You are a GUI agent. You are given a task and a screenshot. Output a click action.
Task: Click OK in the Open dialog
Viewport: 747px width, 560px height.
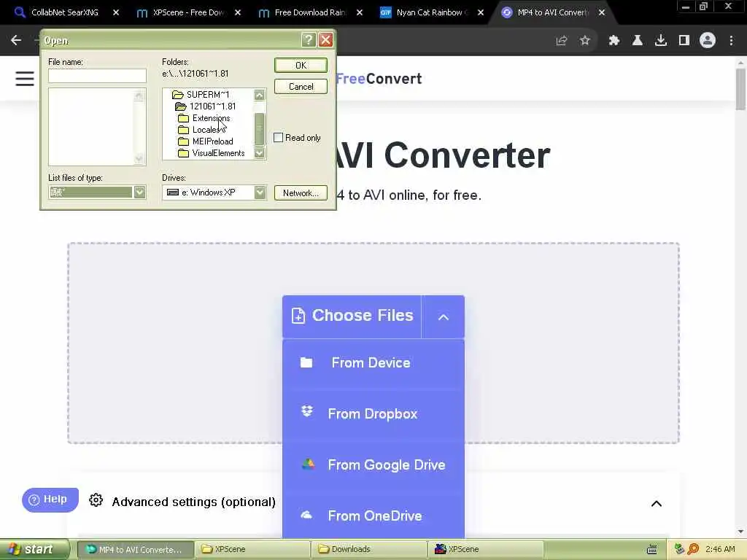(301, 65)
